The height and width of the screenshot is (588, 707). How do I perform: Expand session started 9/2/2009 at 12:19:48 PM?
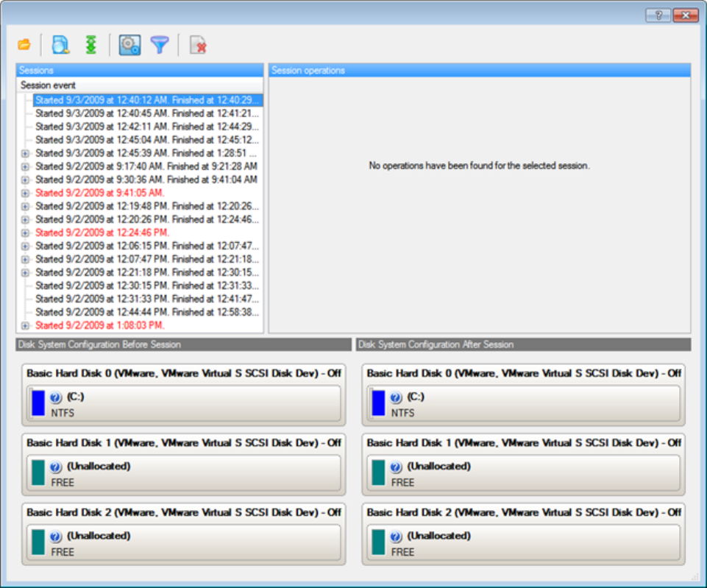25,207
